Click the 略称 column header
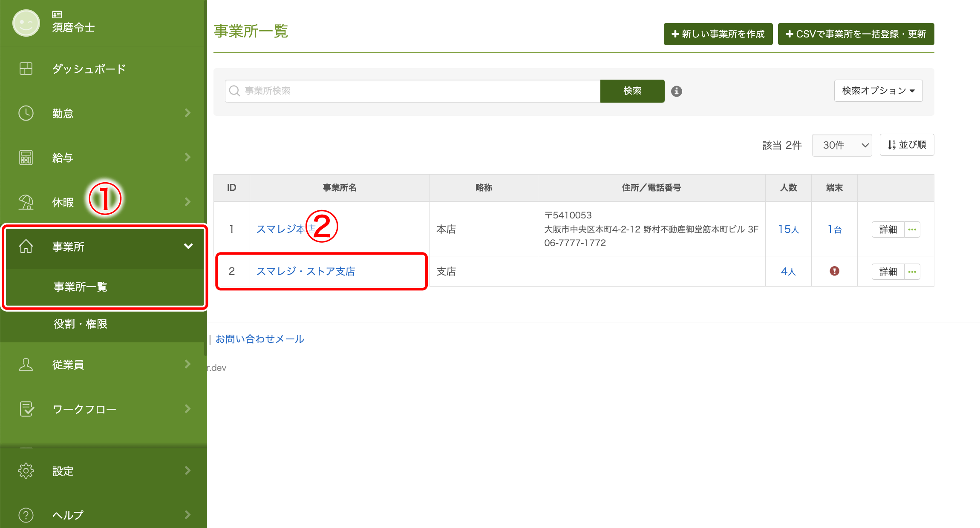 484,188
